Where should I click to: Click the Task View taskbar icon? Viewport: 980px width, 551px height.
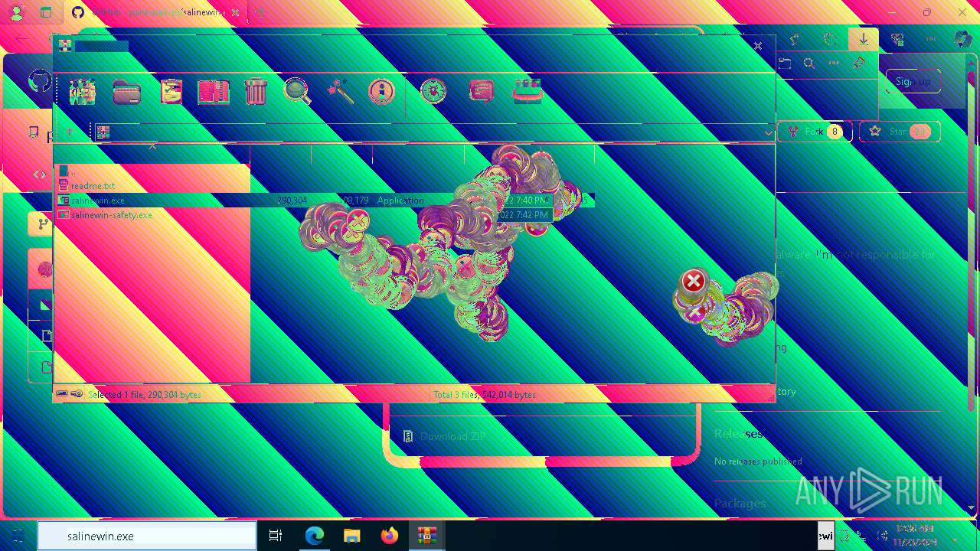[276, 536]
